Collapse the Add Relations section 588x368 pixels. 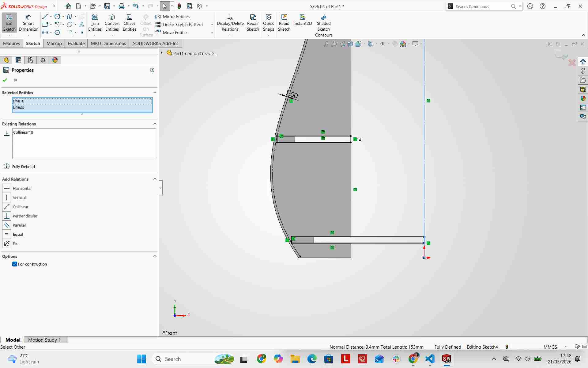coord(155,179)
